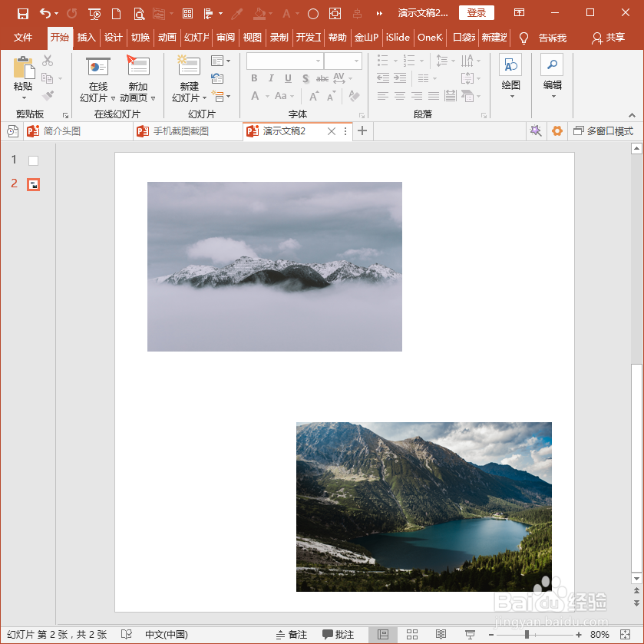The image size is (644, 644).
Task: Switch to the Animations ribbon tab
Action: [167, 38]
